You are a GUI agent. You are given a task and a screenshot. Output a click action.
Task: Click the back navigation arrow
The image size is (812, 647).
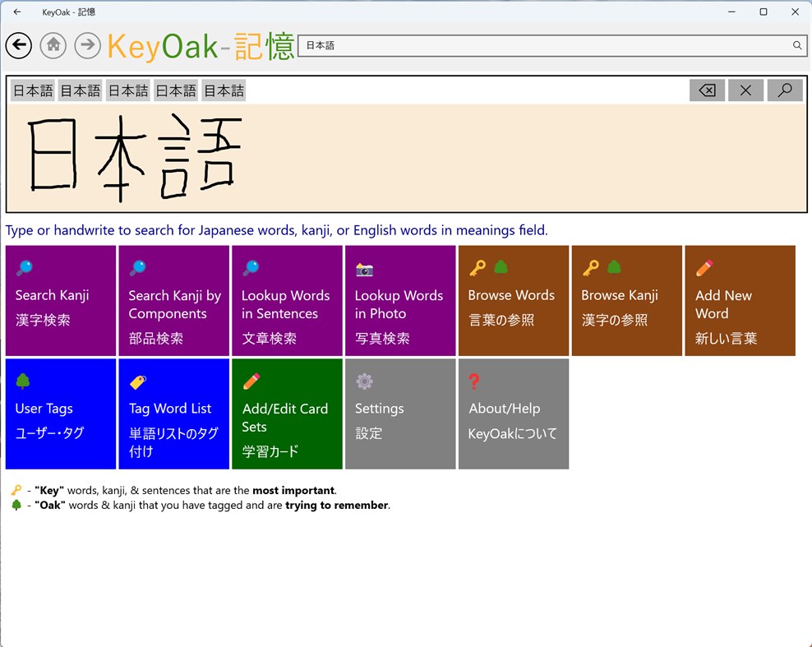(x=18, y=45)
